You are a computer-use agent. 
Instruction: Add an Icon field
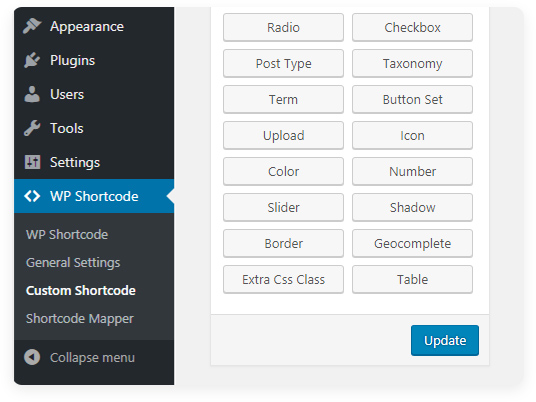(412, 135)
